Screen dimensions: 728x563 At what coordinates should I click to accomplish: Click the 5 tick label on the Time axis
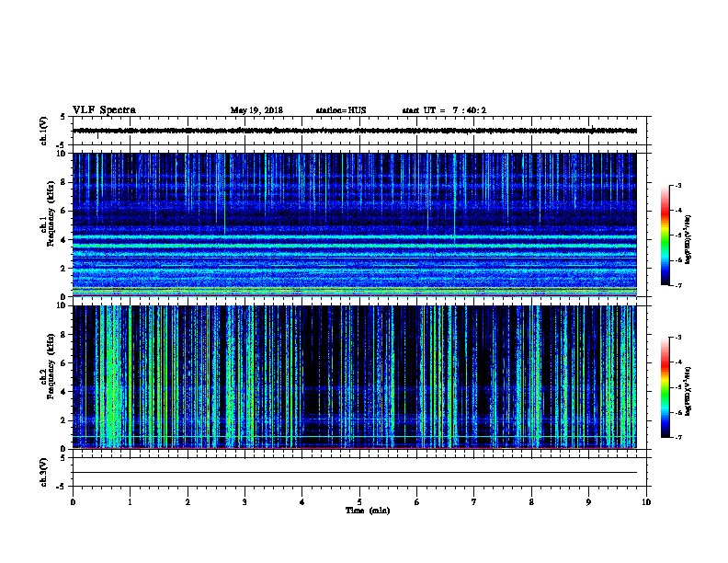pyautogui.click(x=359, y=502)
